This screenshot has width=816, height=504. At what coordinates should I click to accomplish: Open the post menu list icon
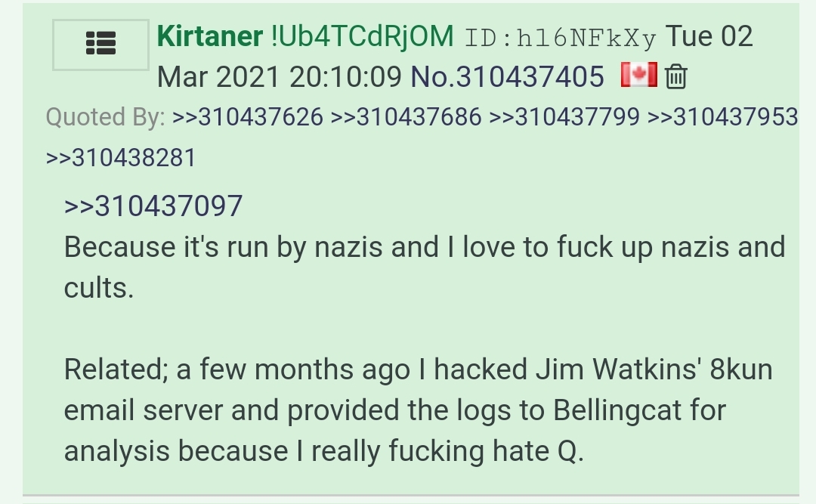tap(100, 45)
